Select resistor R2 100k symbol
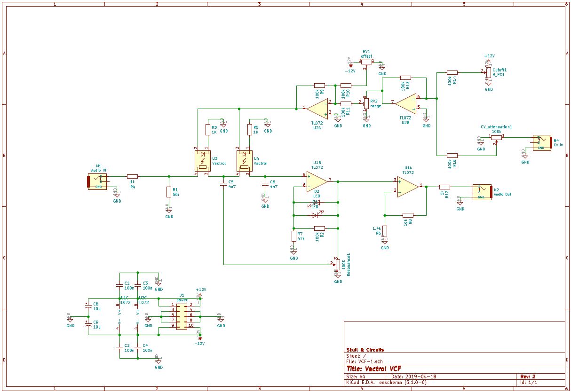The image size is (571, 392). click(x=320, y=227)
